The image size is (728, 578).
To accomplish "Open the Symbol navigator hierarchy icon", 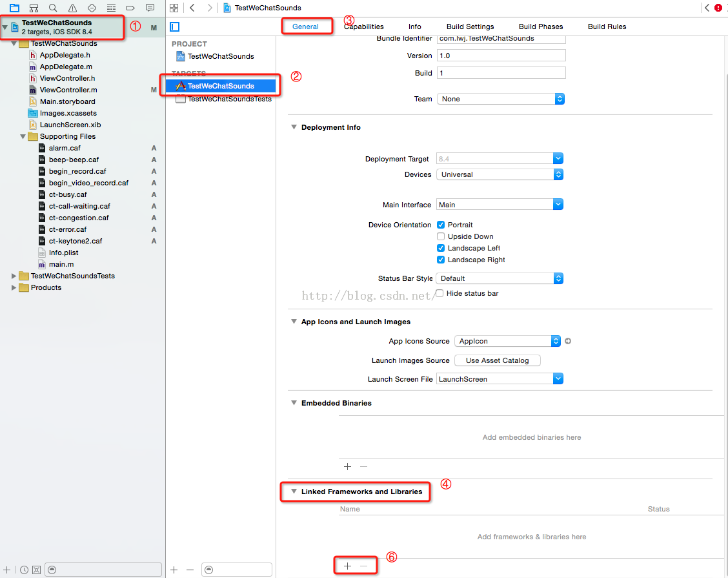I will (34, 8).
